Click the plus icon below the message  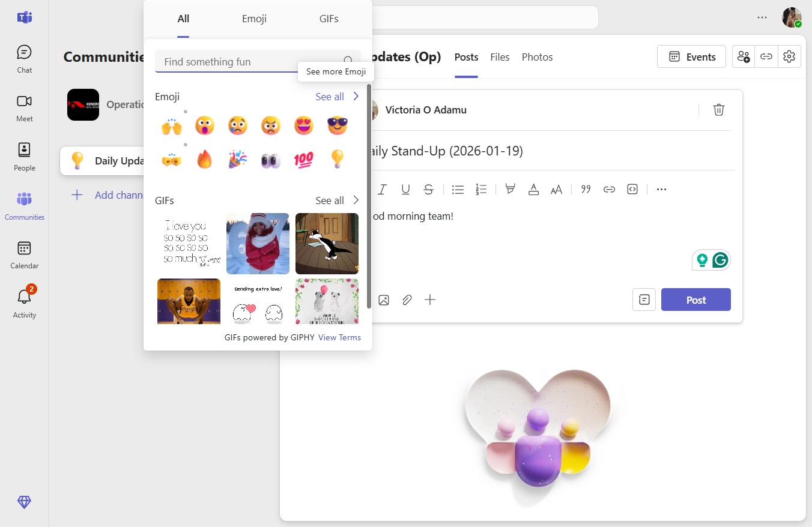[430, 300]
